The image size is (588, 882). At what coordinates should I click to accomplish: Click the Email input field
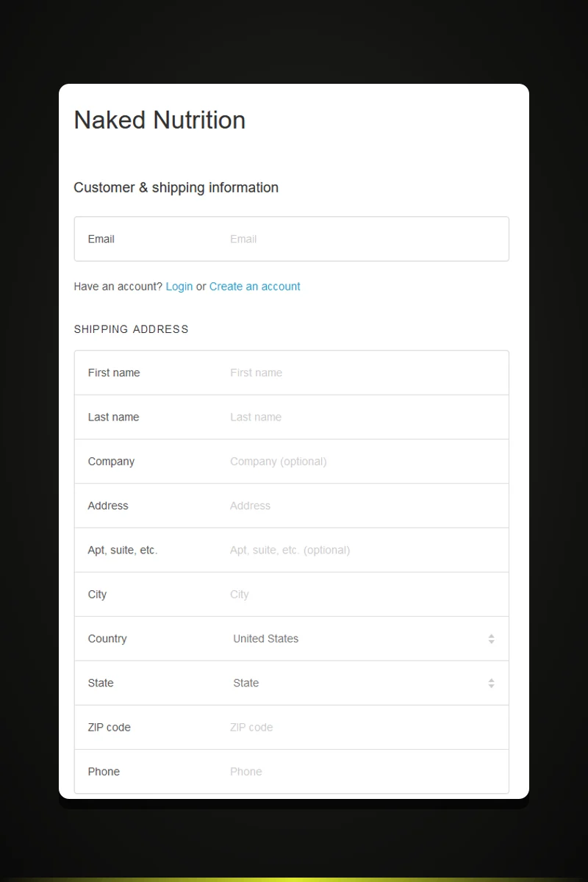point(291,239)
